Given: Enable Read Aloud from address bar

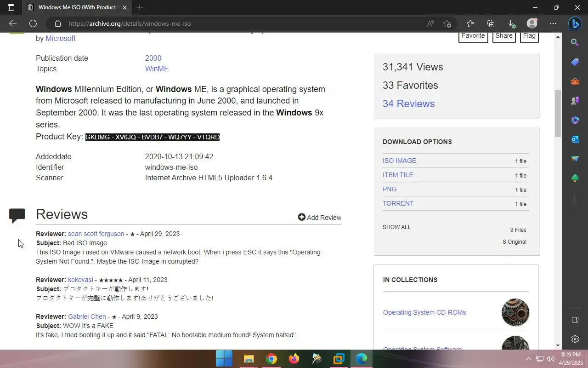Looking at the screenshot, I should (430, 23).
